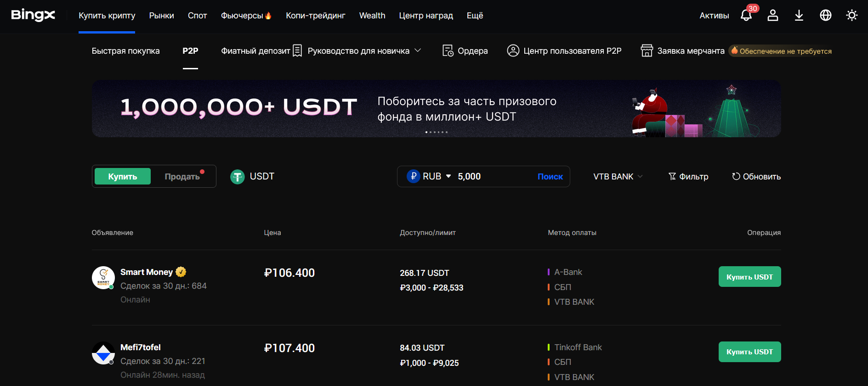Viewport: 868px width, 386px height.
Task: Click the download app icon
Action: [x=799, y=16]
